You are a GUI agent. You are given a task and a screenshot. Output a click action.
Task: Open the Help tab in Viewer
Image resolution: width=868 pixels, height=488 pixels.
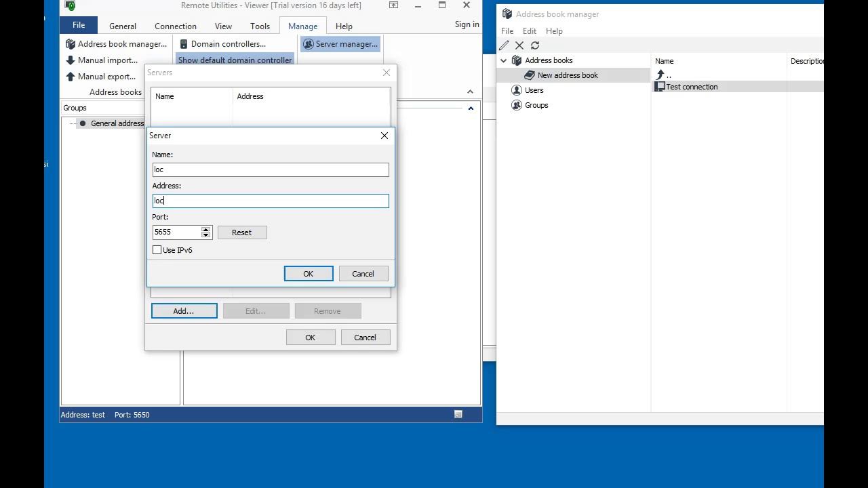344,26
